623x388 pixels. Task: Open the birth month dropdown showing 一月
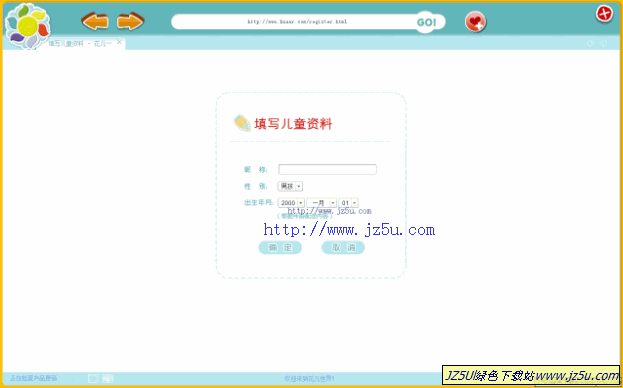[321, 203]
